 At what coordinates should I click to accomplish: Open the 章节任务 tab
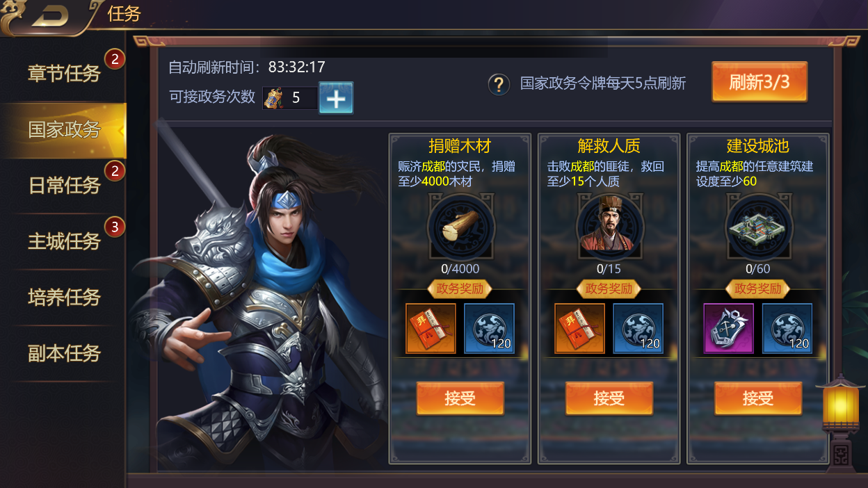pos(64,73)
